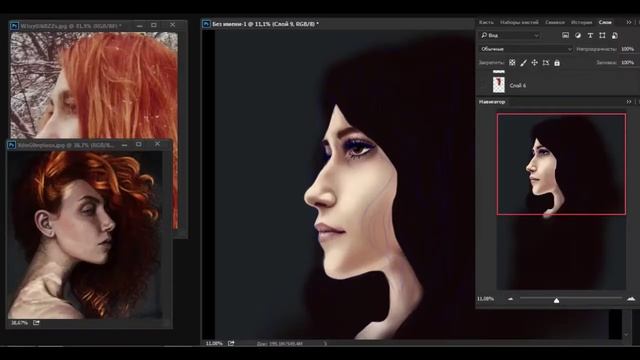Switch to the Символ panel tab

555,22
